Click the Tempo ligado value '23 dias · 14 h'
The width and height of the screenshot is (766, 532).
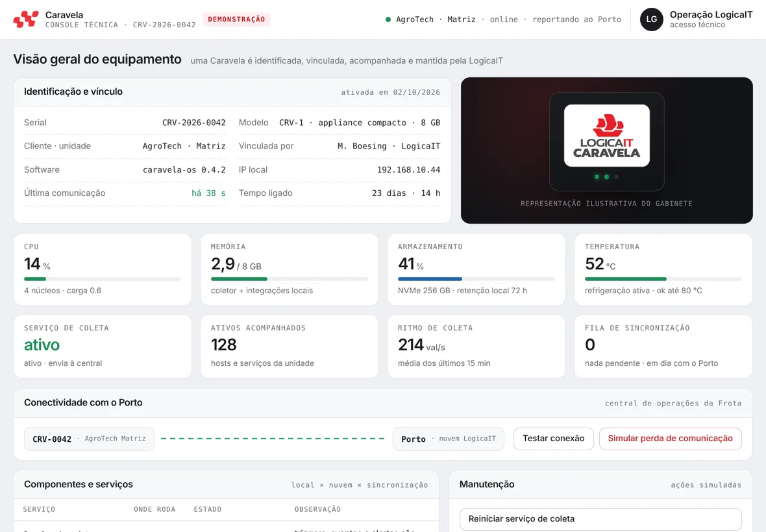(406, 193)
